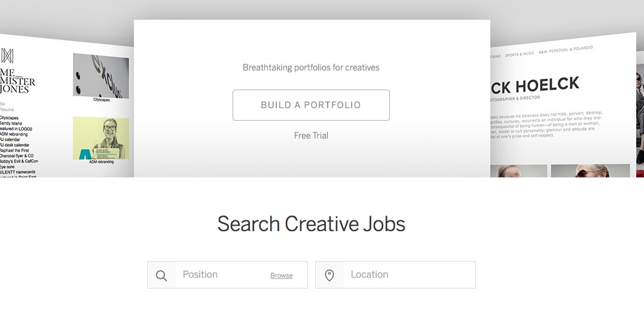Image resolution: width=644 pixels, height=313 pixels.
Task: Open Sandy Island in the project list
Action: [11, 123]
